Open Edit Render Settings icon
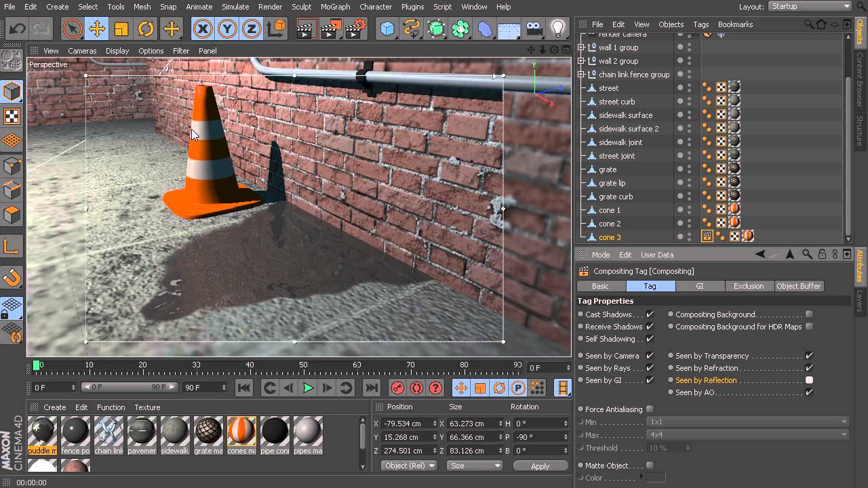This screenshot has height=488, width=868. click(x=355, y=29)
